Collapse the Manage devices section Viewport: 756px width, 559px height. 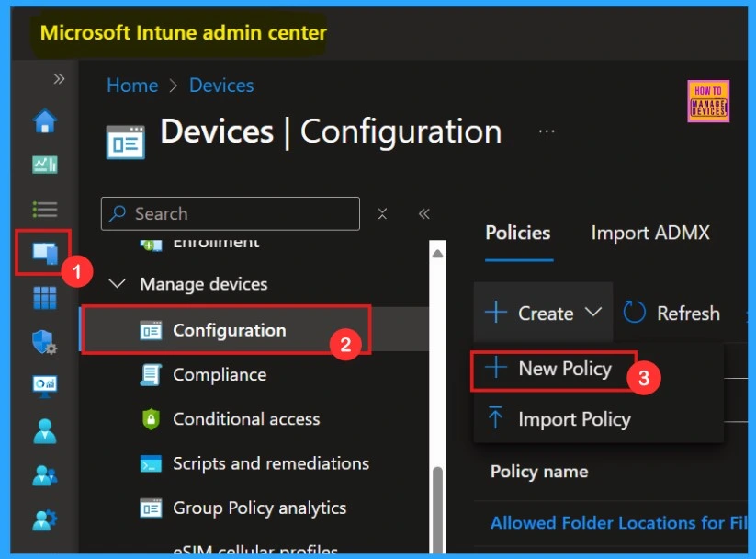pos(118,284)
